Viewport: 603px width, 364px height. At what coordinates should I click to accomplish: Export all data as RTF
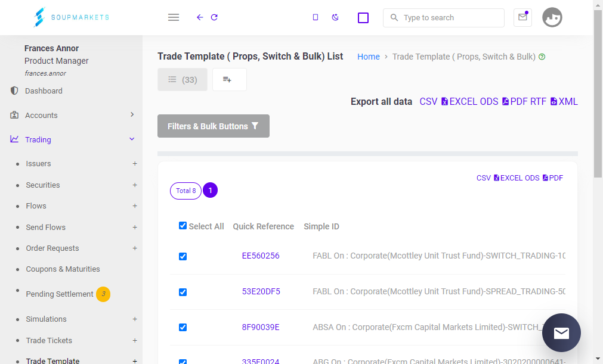[x=539, y=101]
